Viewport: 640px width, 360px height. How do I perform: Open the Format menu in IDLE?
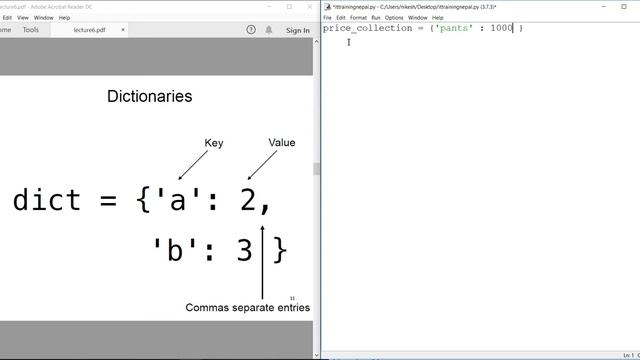(358, 18)
